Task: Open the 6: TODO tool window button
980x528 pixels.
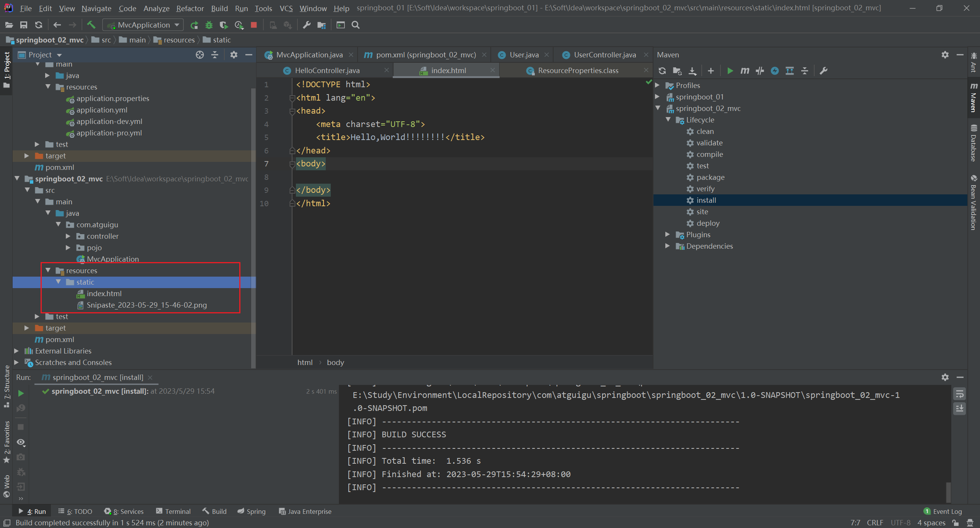Action: click(75, 511)
